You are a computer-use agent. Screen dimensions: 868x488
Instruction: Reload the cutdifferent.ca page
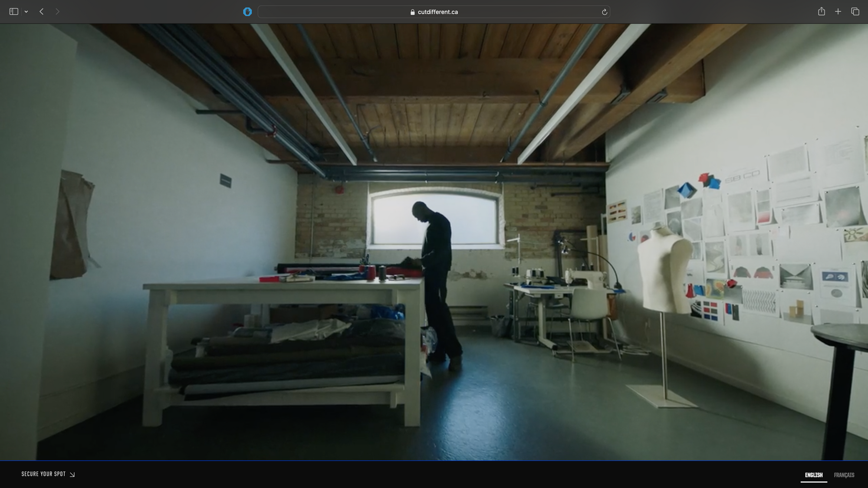pos(604,12)
